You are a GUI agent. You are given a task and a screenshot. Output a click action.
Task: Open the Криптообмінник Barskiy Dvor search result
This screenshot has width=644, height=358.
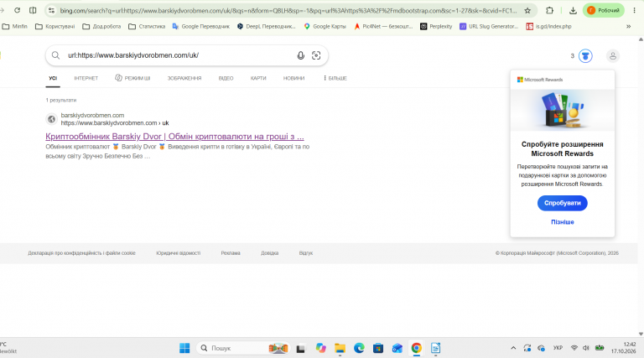pos(174,137)
